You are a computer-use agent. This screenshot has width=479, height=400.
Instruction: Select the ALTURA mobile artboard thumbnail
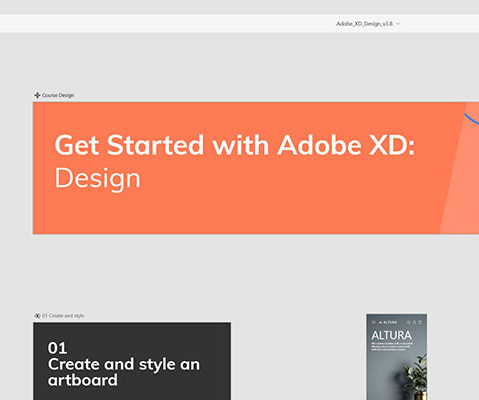397,357
